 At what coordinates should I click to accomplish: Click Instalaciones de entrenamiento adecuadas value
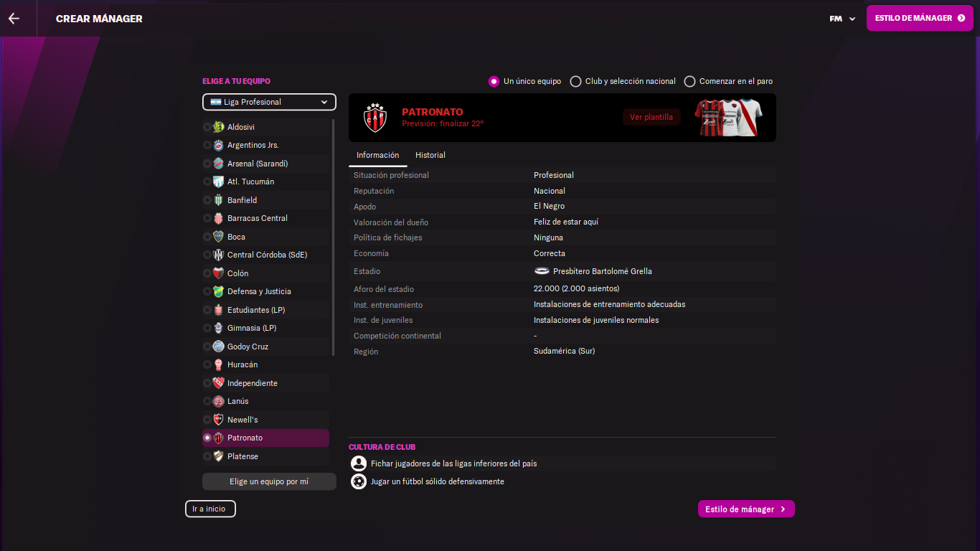pyautogui.click(x=610, y=304)
